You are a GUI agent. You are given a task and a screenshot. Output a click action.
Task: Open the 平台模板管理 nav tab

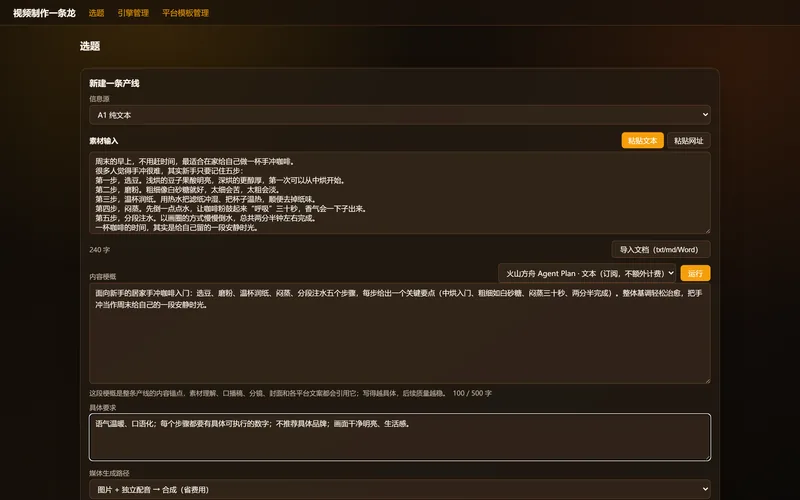pyautogui.click(x=186, y=13)
